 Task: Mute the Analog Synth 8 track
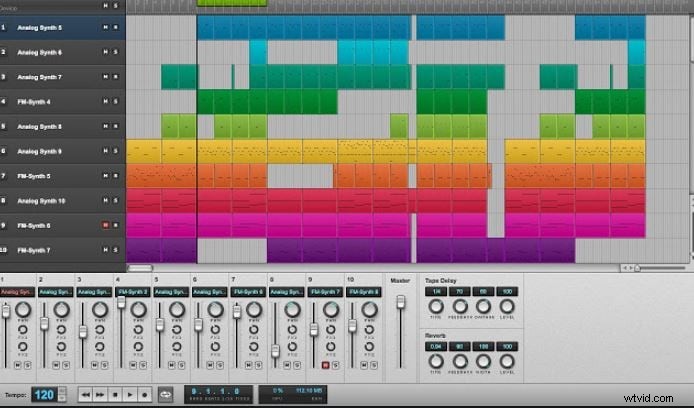pos(105,126)
